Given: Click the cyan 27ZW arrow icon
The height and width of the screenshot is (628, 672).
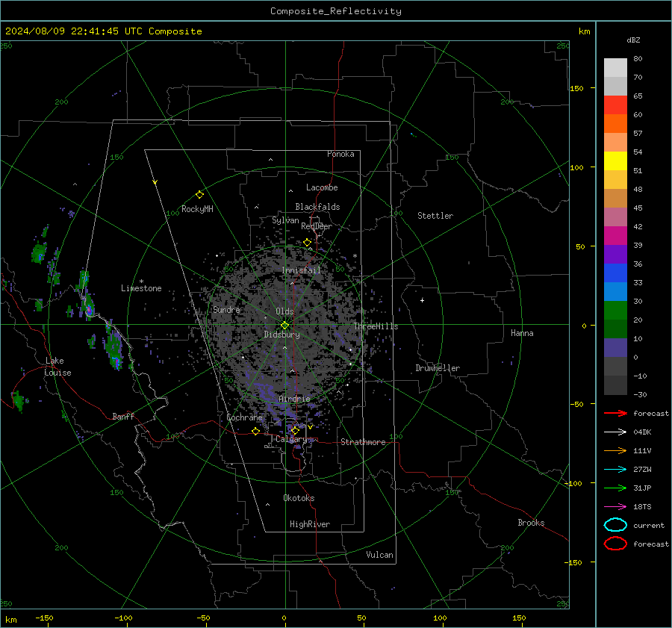Looking at the screenshot, I should pyautogui.click(x=615, y=470).
